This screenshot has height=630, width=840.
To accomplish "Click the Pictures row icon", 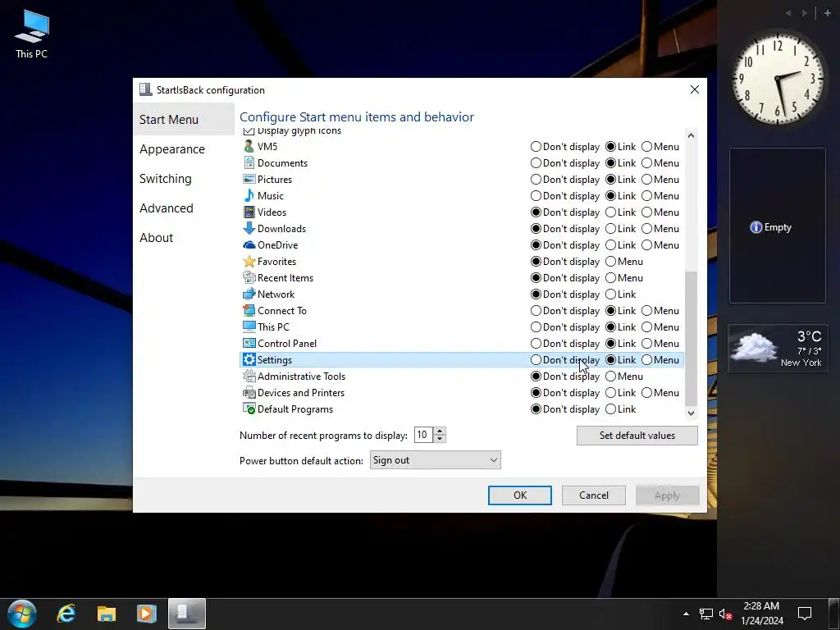I will pyautogui.click(x=249, y=179).
